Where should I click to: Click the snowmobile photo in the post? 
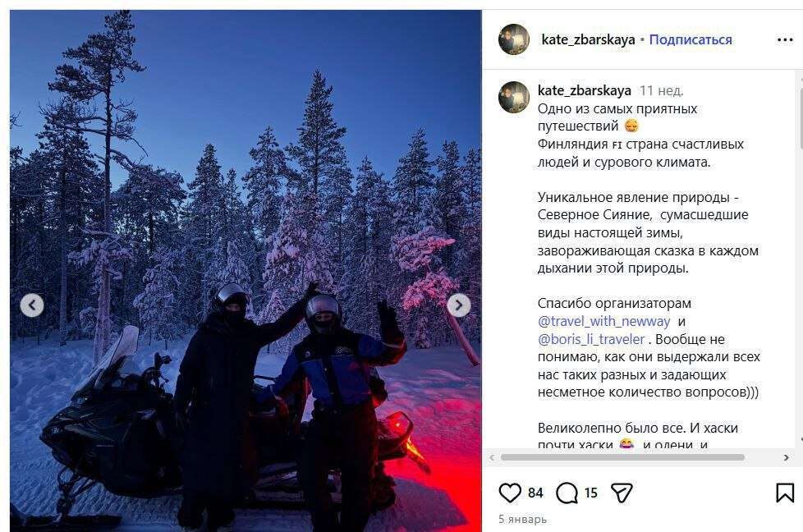pos(245,270)
